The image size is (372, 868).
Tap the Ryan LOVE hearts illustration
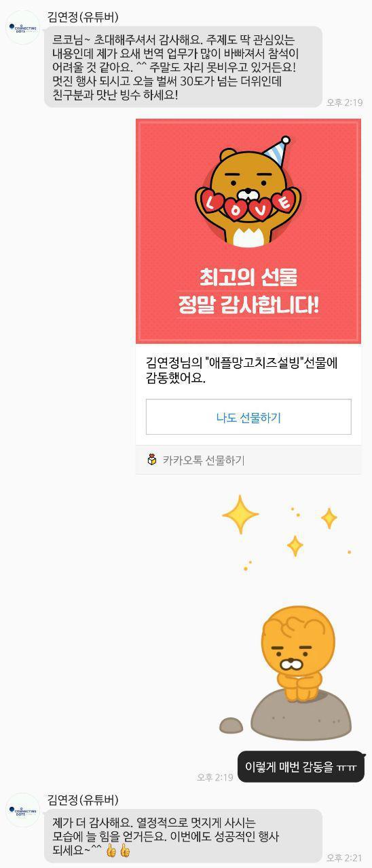click(x=248, y=192)
